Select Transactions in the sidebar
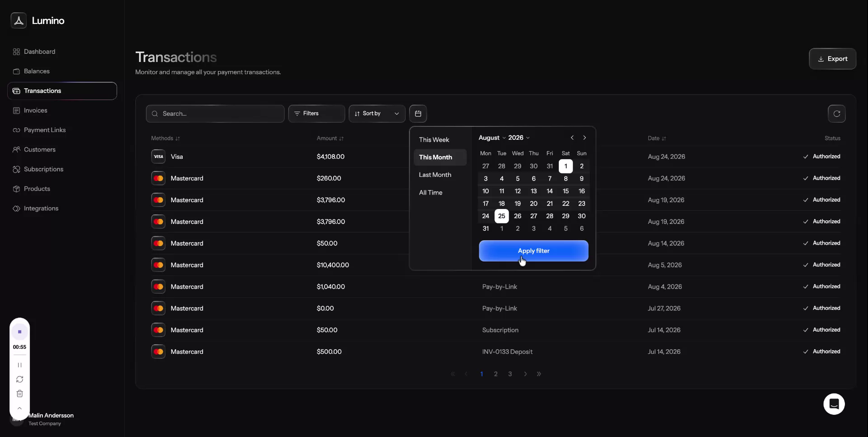Image resolution: width=868 pixels, height=437 pixels. click(x=62, y=91)
